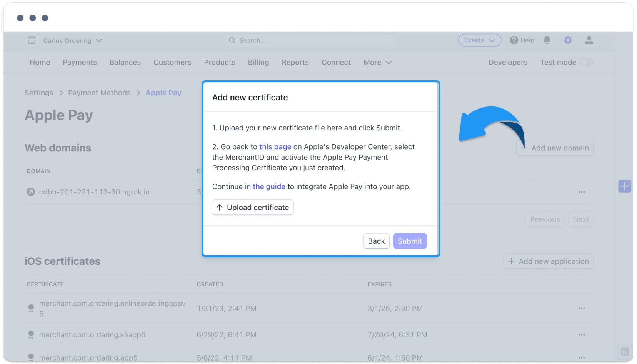This screenshot has width=637, height=364.
Task: Open the Payments tab
Action: pyautogui.click(x=80, y=62)
